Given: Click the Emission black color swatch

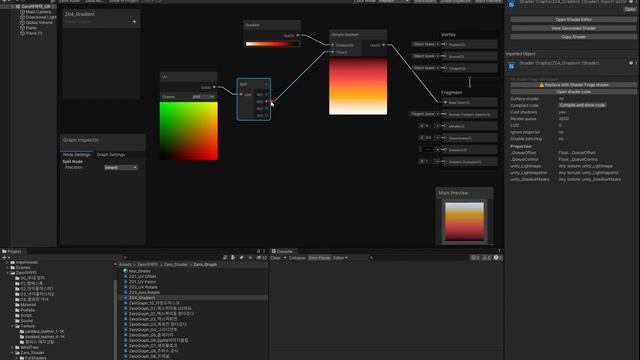Looking at the screenshot, I should (428, 150).
